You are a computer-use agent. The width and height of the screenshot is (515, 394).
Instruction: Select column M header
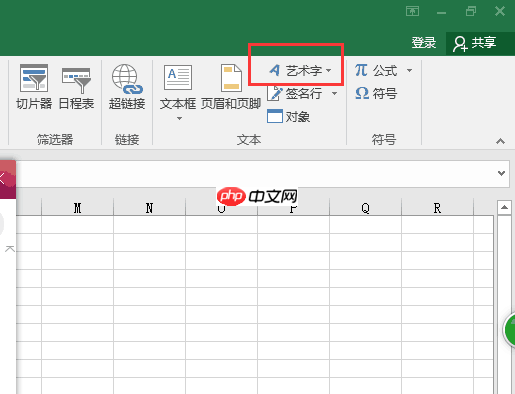point(77,208)
